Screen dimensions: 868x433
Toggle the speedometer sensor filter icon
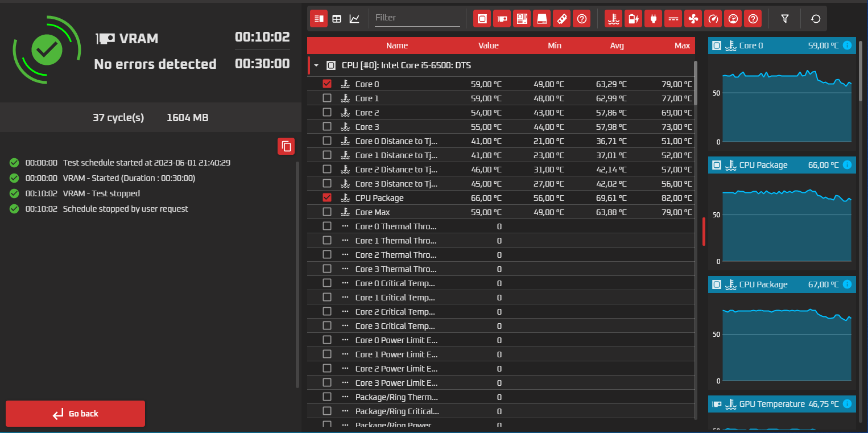(713, 19)
